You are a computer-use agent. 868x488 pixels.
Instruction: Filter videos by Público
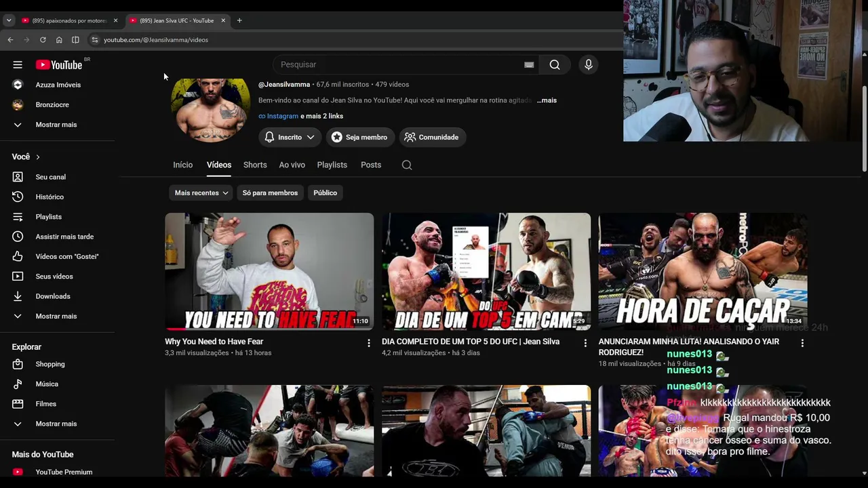[325, 193]
